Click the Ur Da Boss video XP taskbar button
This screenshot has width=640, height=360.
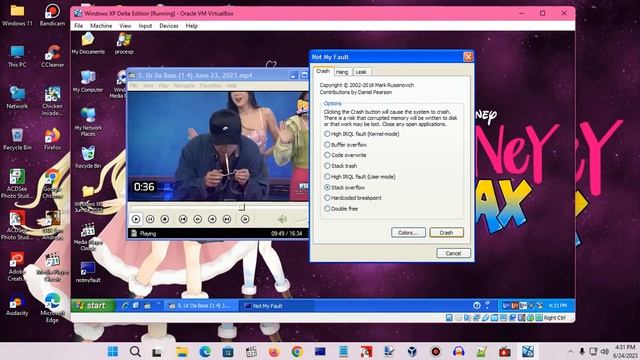click(x=202, y=306)
